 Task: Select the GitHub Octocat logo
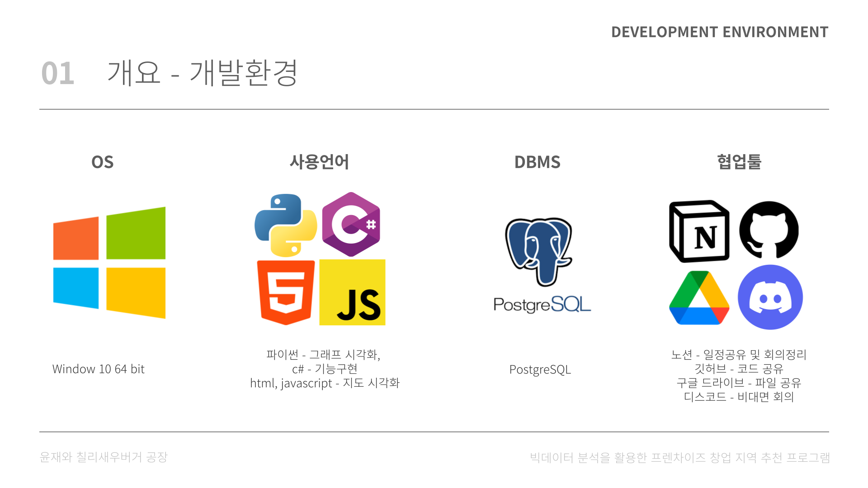[x=769, y=230]
